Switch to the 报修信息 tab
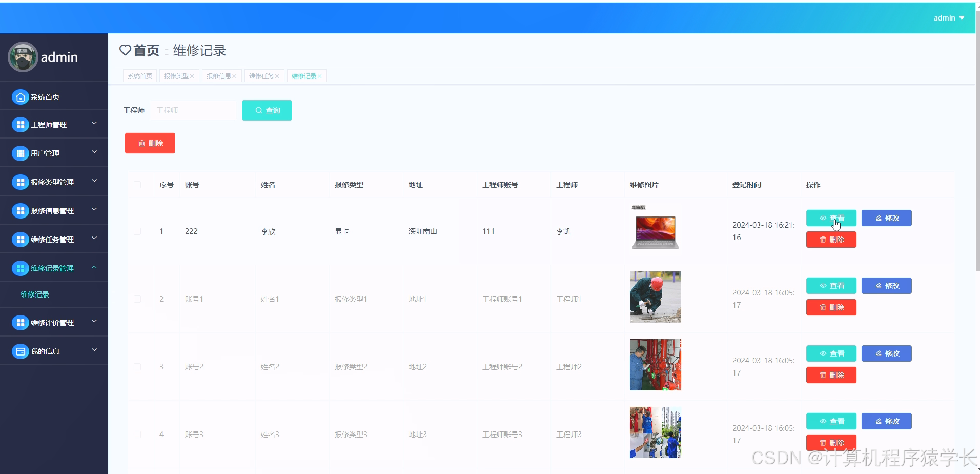 pyautogui.click(x=219, y=75)
